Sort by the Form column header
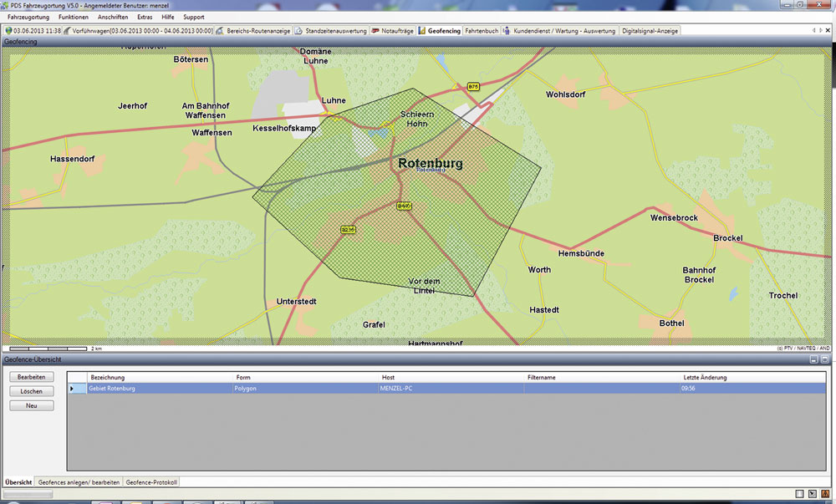The image size is (836, 504). pos(305,377)
